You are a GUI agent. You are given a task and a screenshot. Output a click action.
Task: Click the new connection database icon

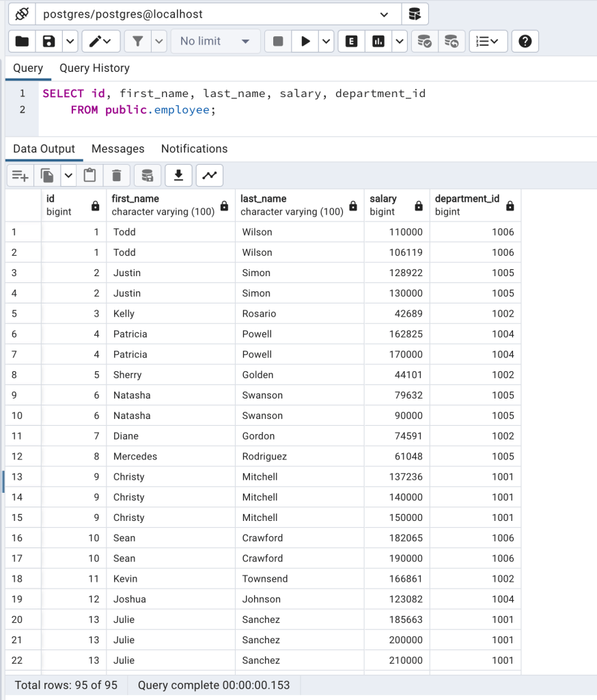[x=415, y=14]
